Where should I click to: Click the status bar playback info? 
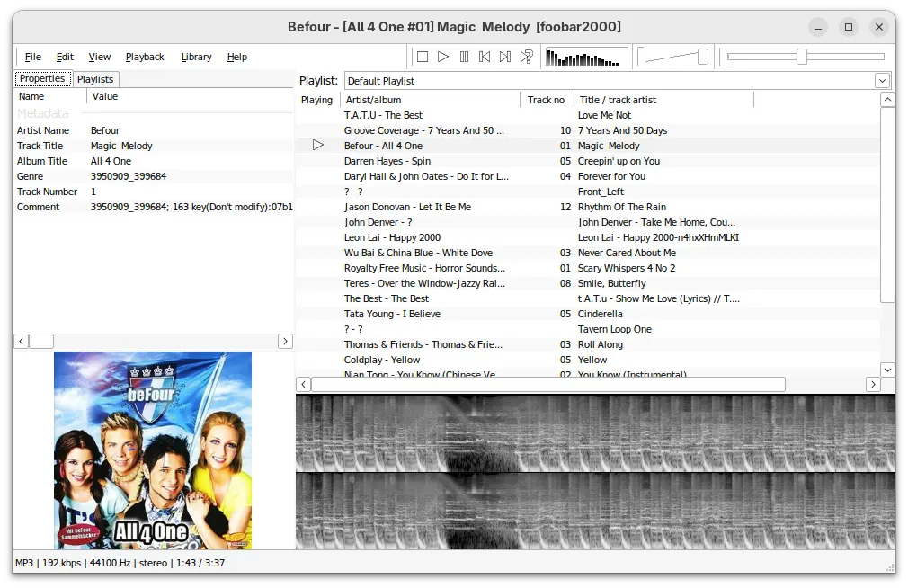120,563
